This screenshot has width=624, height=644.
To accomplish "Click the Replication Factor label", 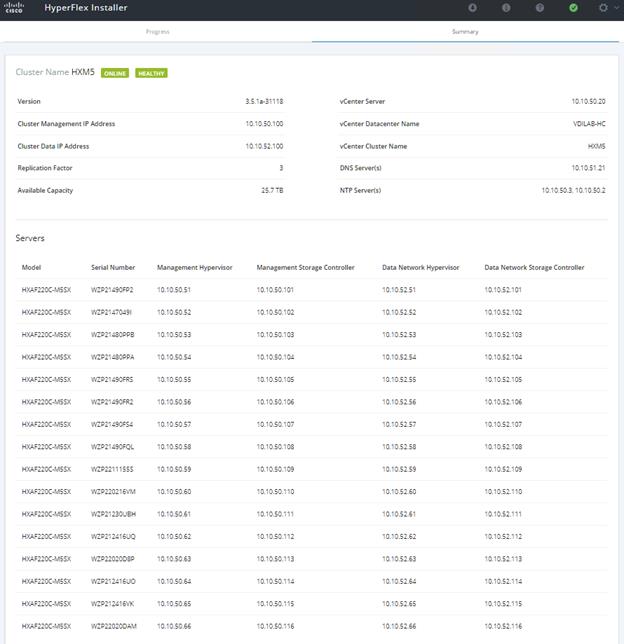I will click(45, 168).
